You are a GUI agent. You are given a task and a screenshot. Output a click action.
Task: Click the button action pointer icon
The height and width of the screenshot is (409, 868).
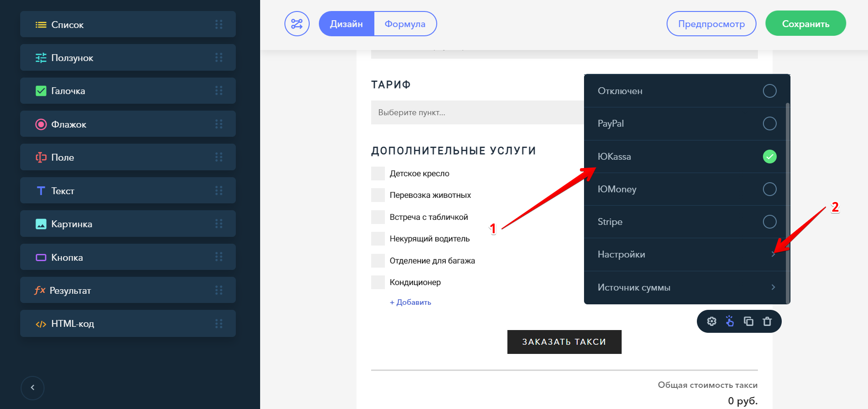[730, 321]
